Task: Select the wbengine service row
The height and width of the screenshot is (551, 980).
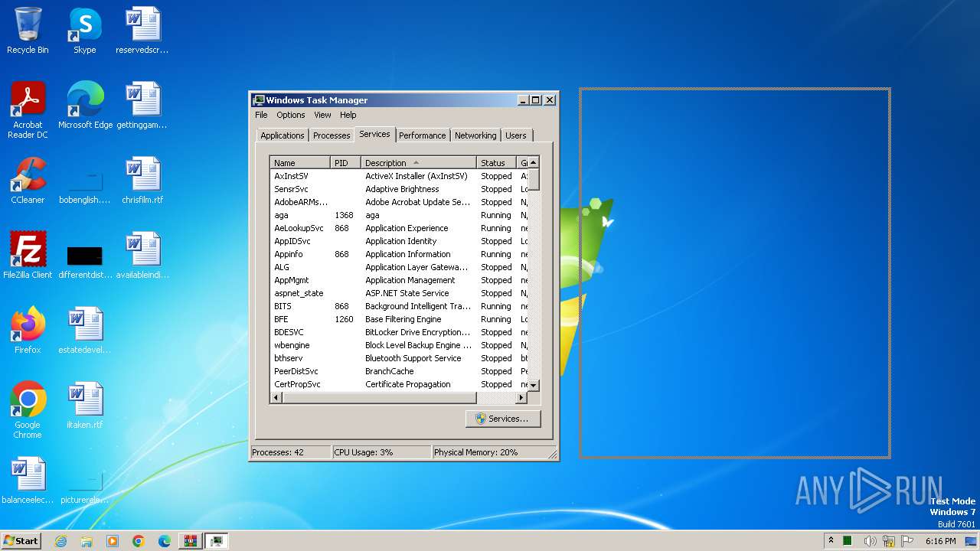Action: tap(399, 345)
